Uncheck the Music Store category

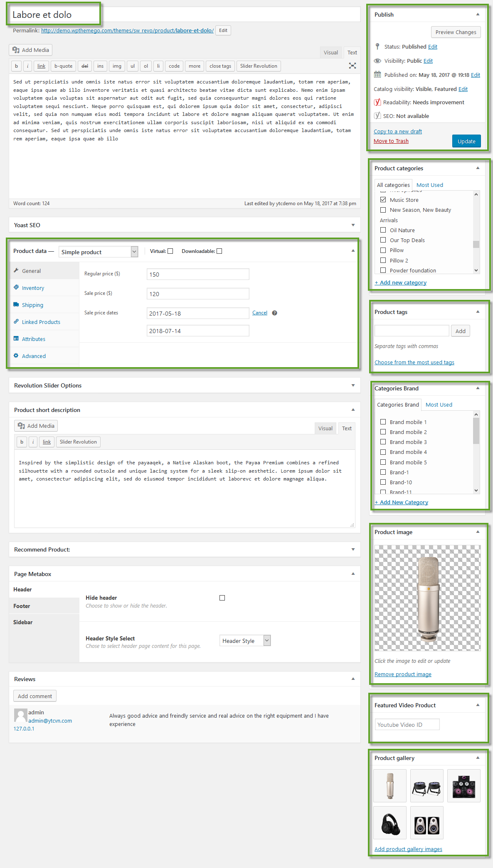click(383, 200)
